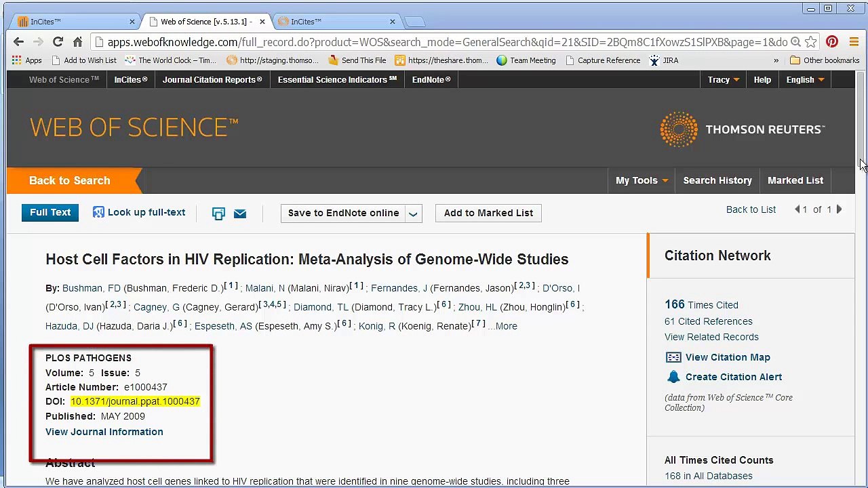Open InCites in the top nav
This screenshot has height=488, width=868.
click(x=130, y=80)
